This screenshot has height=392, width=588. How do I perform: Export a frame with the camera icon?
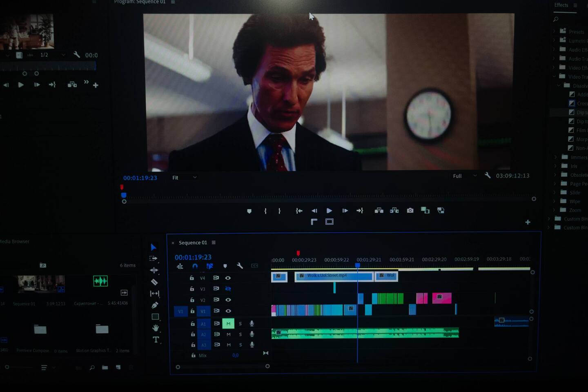click(x=410, y=210)
